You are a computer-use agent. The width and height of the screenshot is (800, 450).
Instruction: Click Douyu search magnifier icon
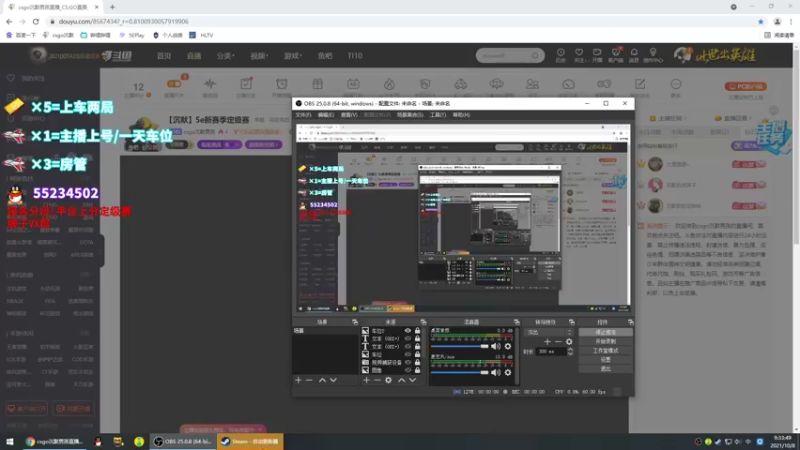[535, 56]
